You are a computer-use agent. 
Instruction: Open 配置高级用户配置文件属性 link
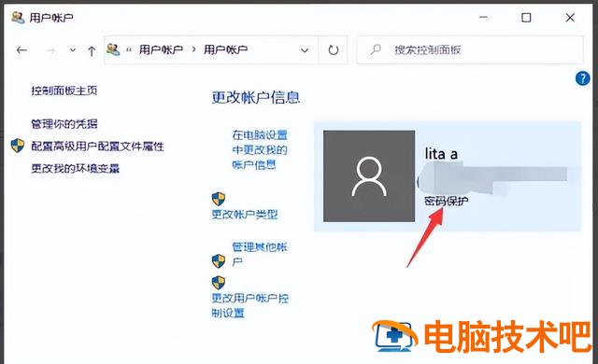click(97, 147)
